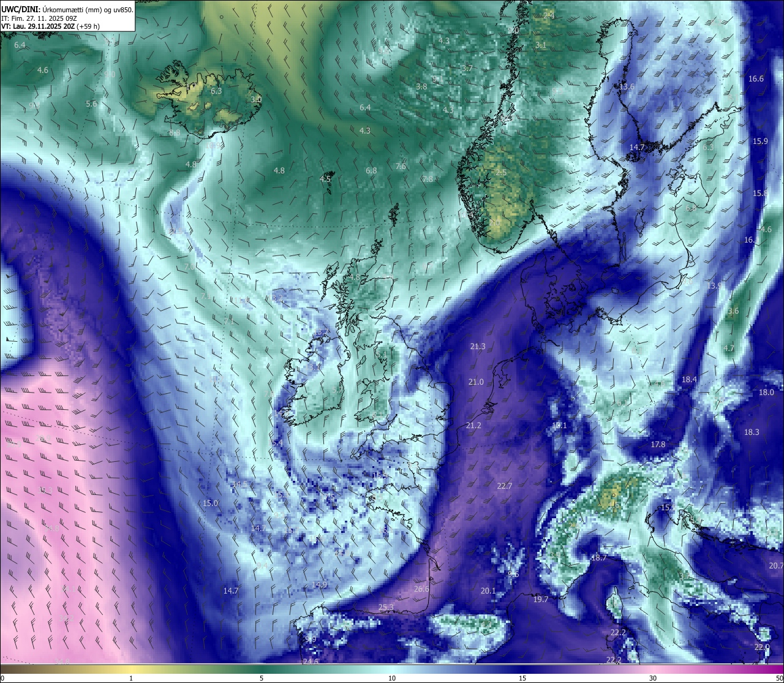Click the 22.7 value over France

coord(504,486)
